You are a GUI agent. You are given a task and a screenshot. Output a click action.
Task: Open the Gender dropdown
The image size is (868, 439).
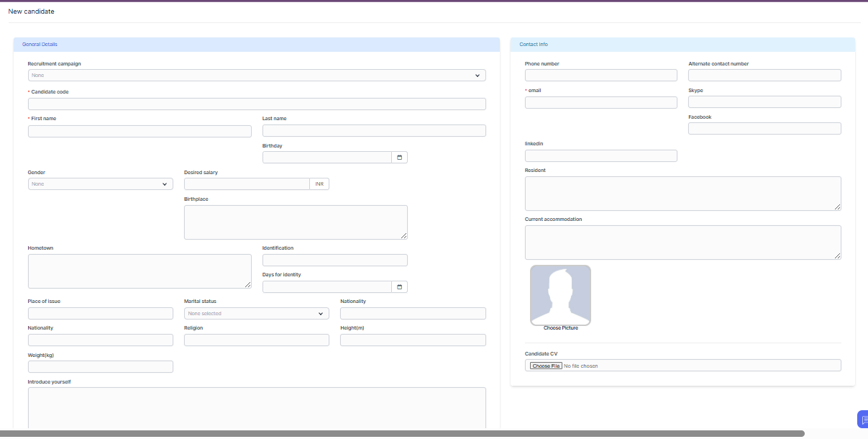coord(100,184)
